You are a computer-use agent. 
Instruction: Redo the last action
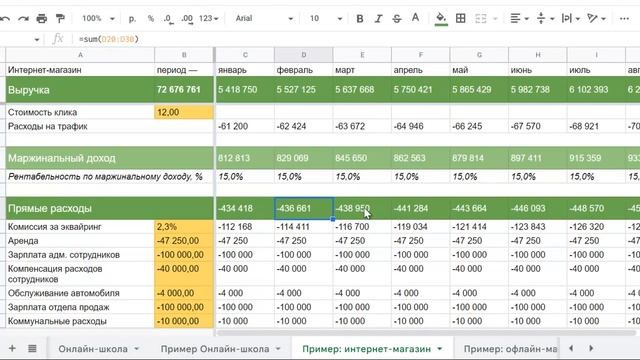click(23, 18)
